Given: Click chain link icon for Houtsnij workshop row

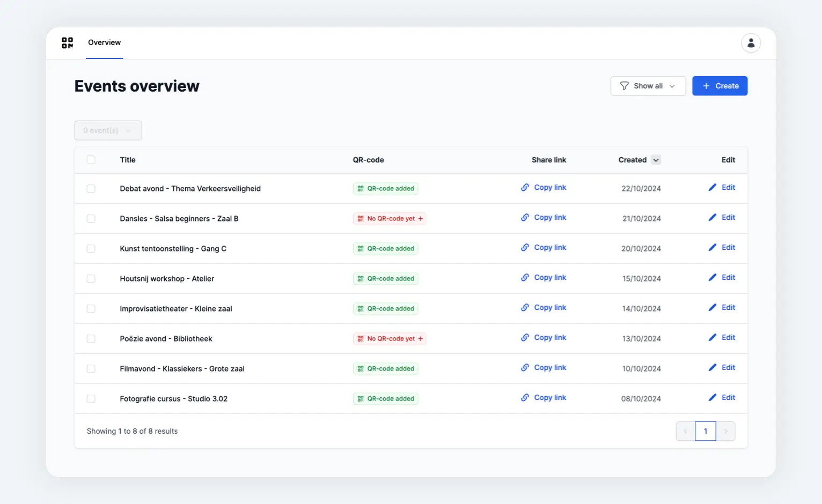Looking at the screenshot, I should click(x=525, y=278).
